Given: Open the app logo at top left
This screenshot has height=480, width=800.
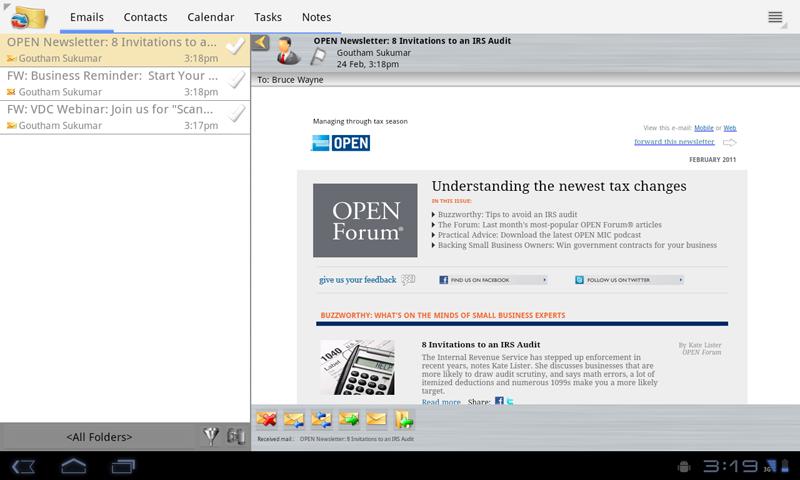Looking at the screenshot, I should click(x=29, y=17).
